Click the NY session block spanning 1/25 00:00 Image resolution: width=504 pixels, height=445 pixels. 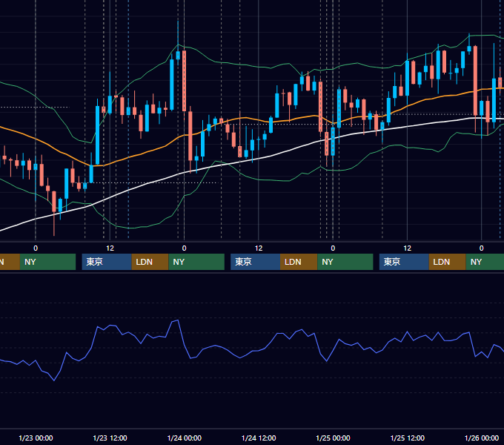(345, 262)
